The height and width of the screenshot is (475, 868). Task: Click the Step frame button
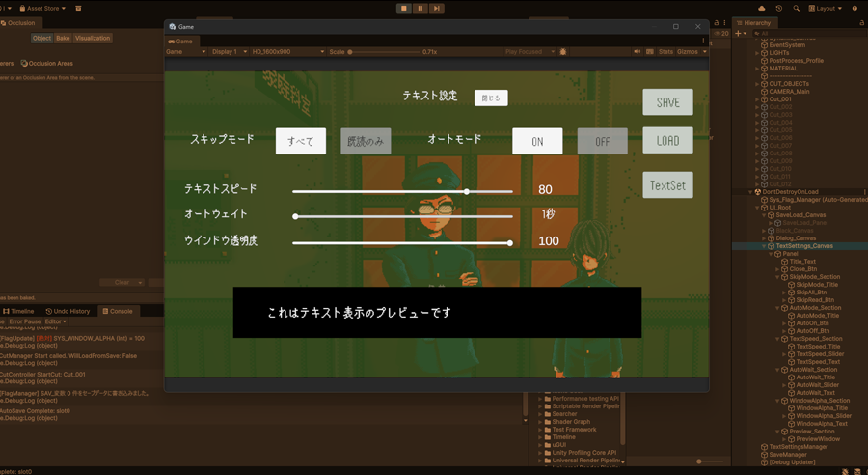click(x=437, y=8)
